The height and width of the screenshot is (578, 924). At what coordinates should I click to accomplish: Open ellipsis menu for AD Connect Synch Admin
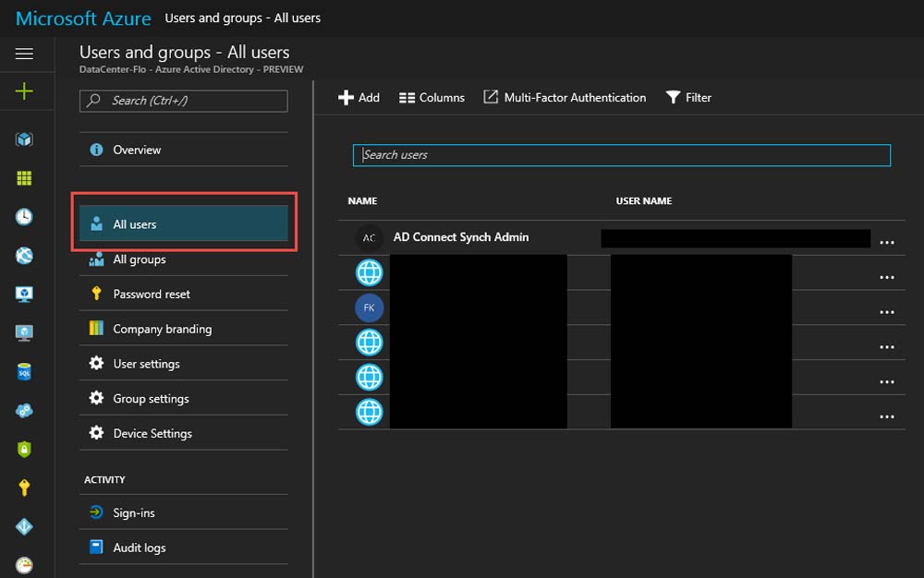point(887,242)
